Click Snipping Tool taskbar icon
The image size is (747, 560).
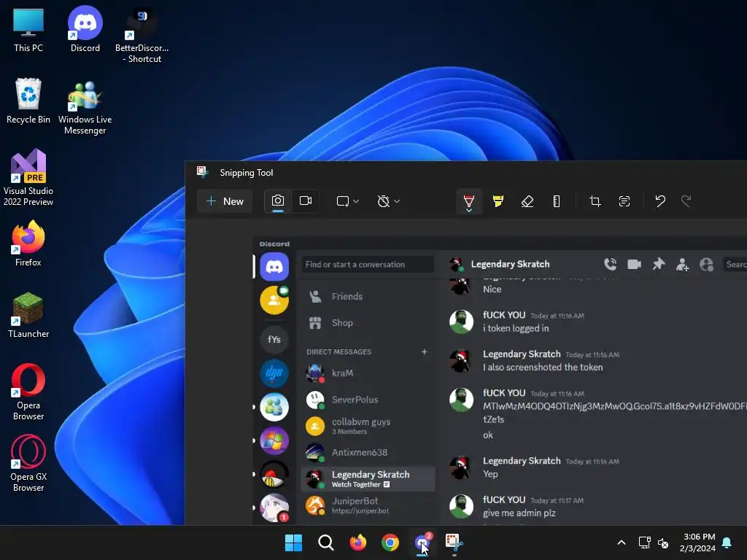pos(454,542)
